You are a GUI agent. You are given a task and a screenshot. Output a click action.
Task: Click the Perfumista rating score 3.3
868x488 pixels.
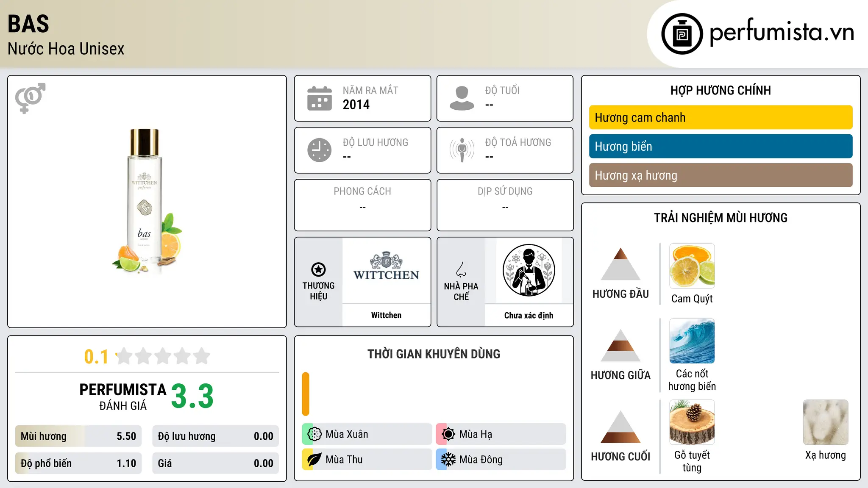click(x=192, y=396)
